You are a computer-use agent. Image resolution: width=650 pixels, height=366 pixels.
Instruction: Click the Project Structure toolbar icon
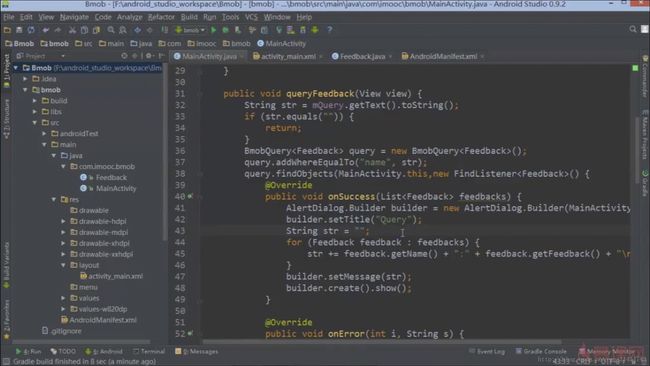264,30
